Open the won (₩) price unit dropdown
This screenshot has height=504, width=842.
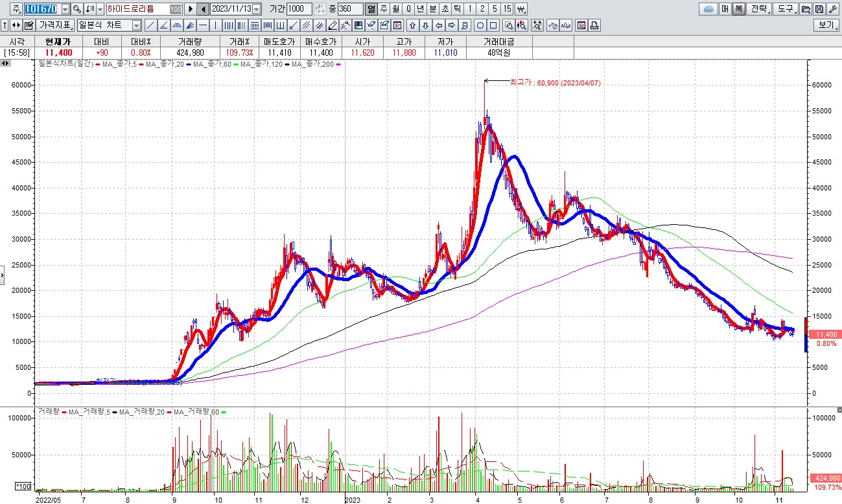click(x=521, y=9)
